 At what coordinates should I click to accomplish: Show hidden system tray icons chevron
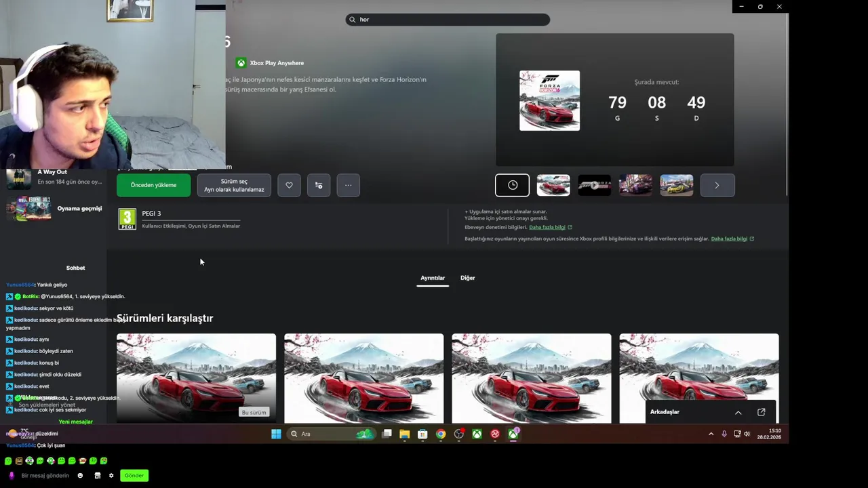coord(711,434)
